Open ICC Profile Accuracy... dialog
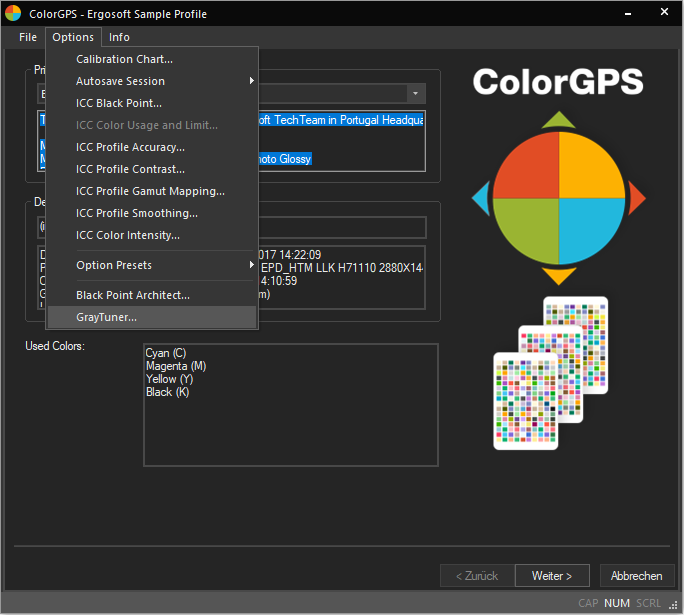This screenshot has height=615, width=684. pos(152,147)
